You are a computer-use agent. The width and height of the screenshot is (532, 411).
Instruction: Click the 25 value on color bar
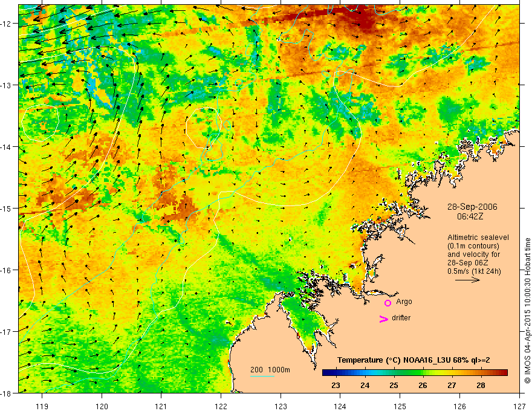394,385
